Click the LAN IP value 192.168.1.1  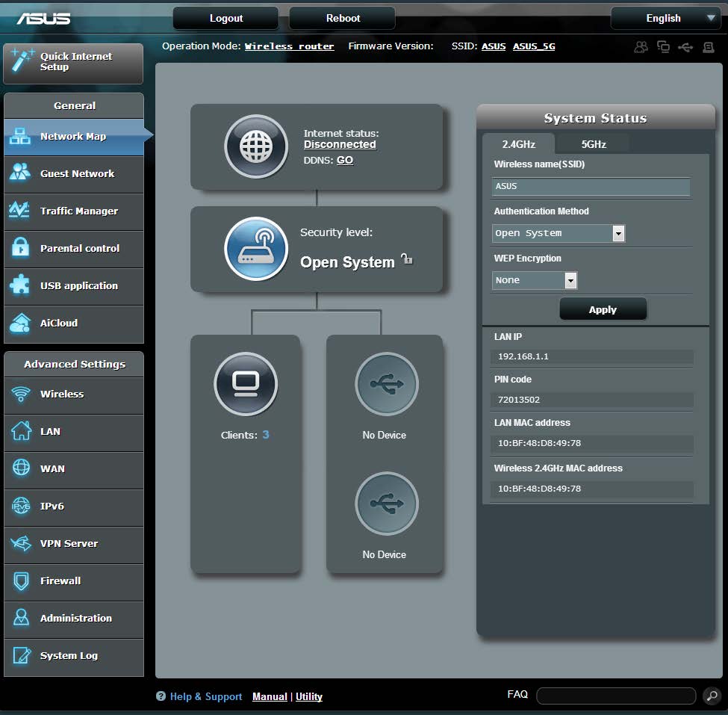click(523, 356)
